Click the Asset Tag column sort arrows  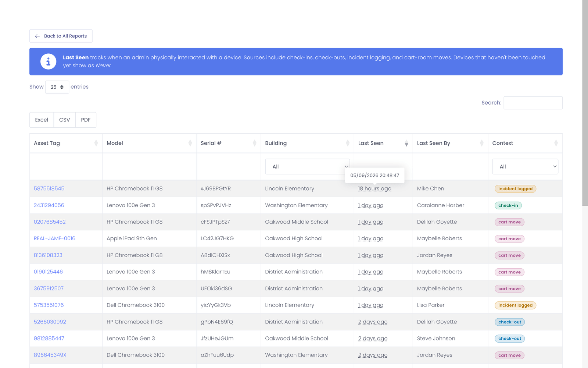click(x=96, y=143)
